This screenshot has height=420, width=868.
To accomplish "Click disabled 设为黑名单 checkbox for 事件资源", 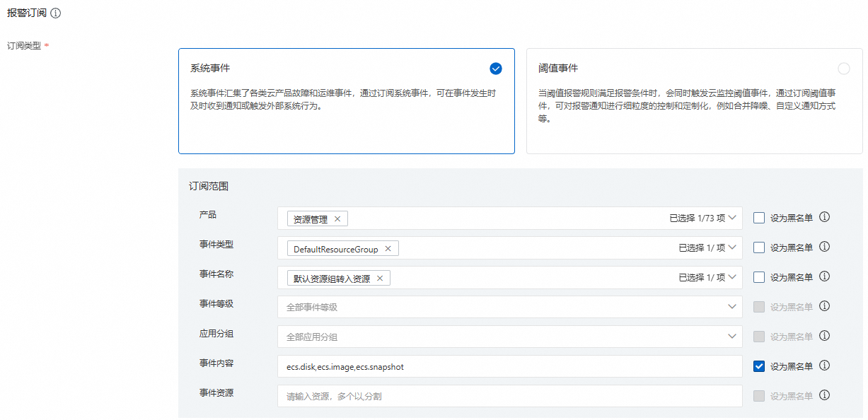I will click(759, 396).
